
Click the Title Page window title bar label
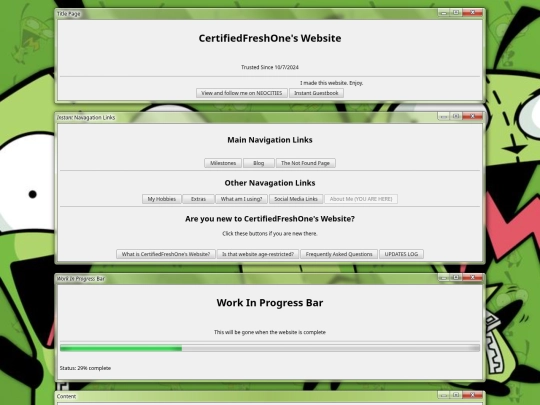[x=69, y=14]
